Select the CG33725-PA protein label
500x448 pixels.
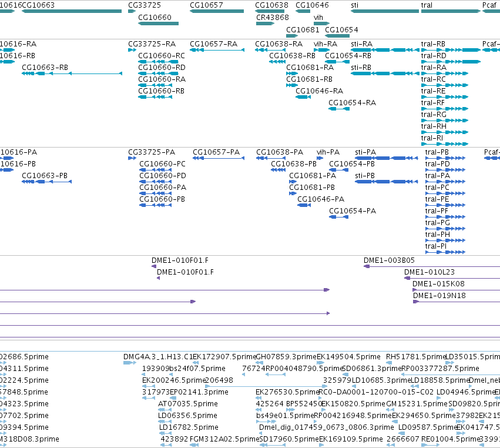point(152,152)
